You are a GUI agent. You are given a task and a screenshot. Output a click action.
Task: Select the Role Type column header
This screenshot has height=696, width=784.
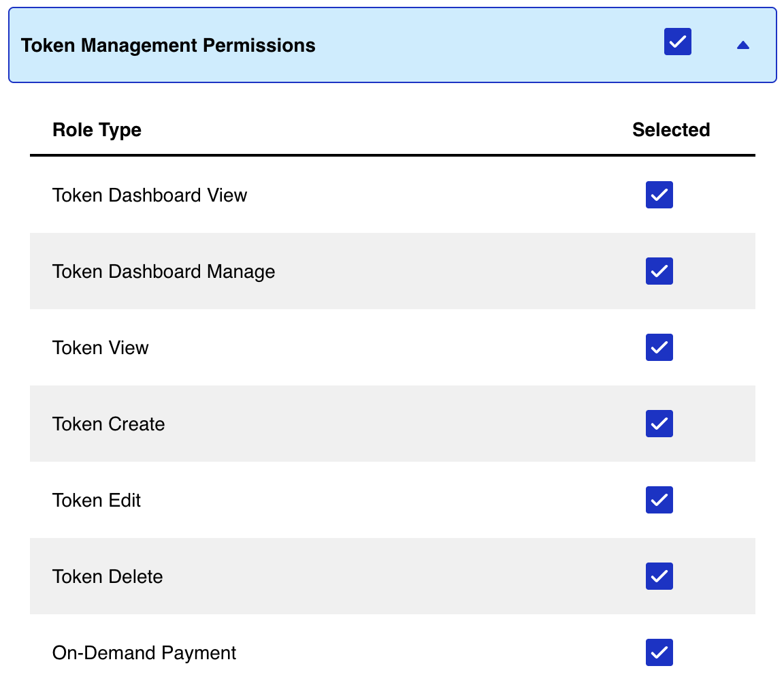97,129
